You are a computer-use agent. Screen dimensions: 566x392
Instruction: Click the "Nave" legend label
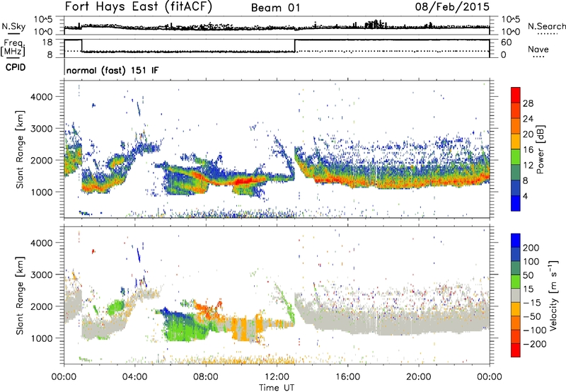[538, 49]
